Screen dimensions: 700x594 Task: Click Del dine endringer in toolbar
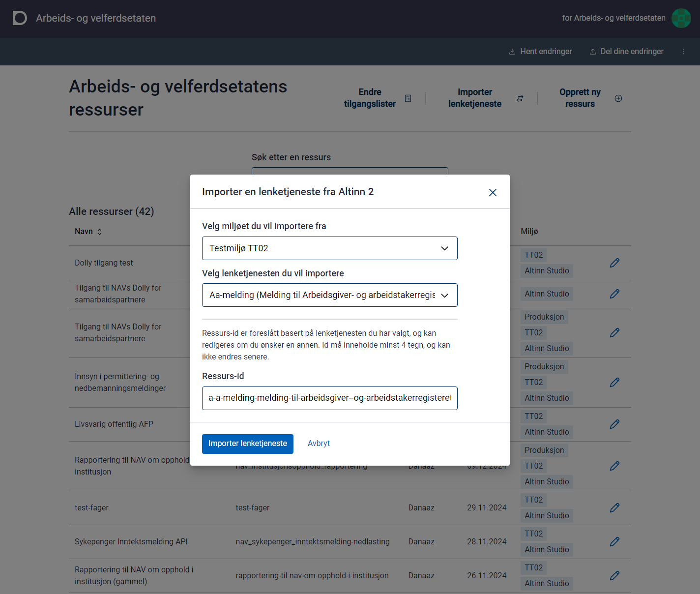coord(626,52)
